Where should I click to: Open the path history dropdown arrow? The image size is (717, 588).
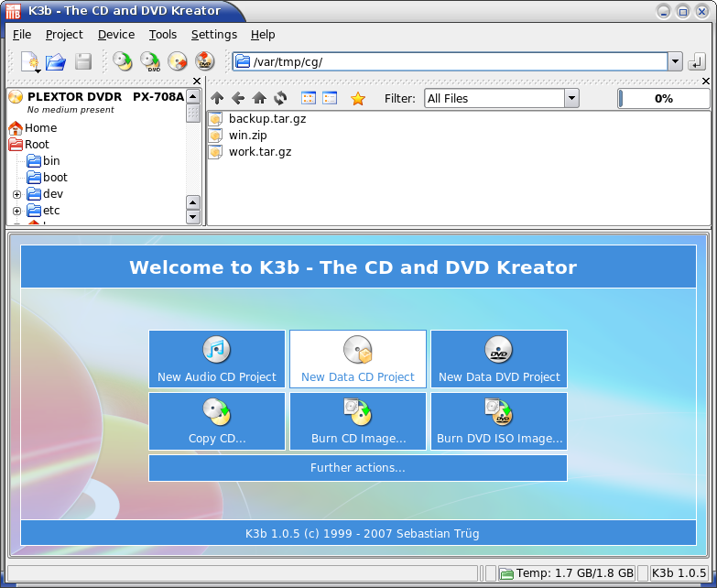click(x=675, y=61)
